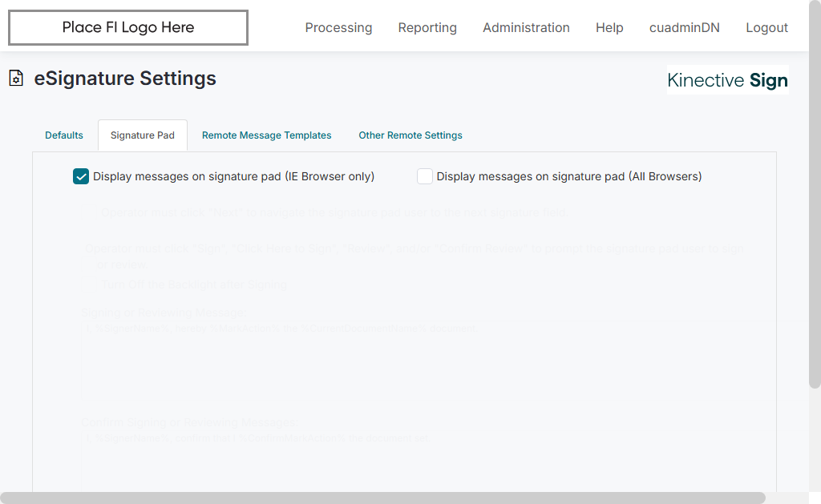Click the Kinective Sign logo
Screen dimensions: 821x504
727,80
